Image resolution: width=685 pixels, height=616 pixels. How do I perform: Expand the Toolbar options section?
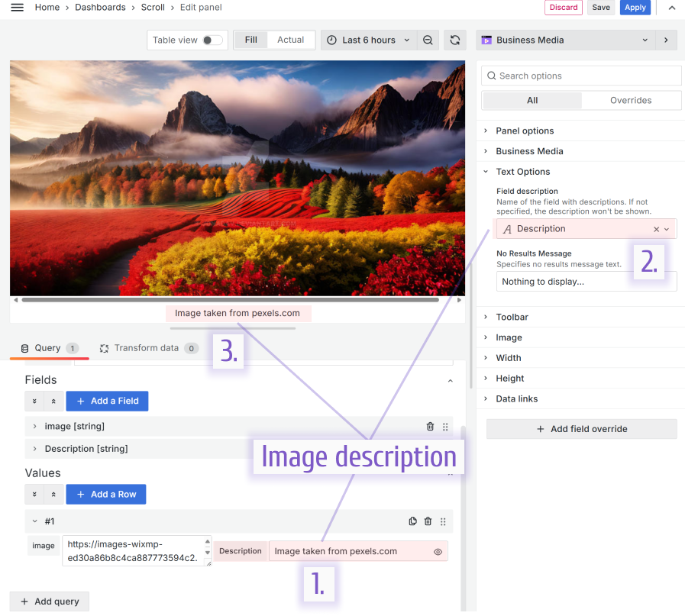pos(512,317)
